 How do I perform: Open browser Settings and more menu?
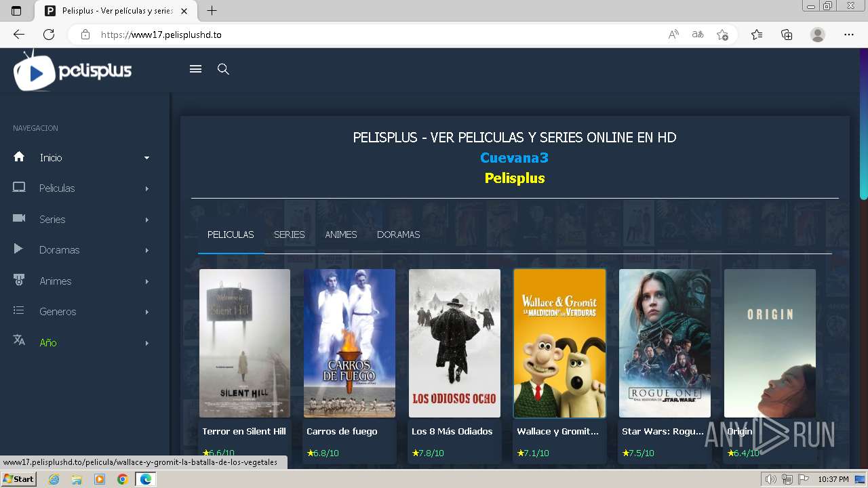coord(849,35)
